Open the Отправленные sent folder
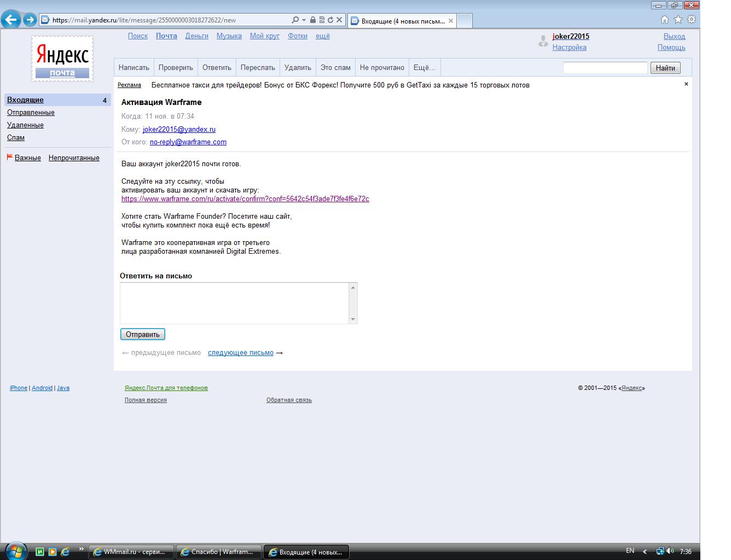 (x=31, y=113)
